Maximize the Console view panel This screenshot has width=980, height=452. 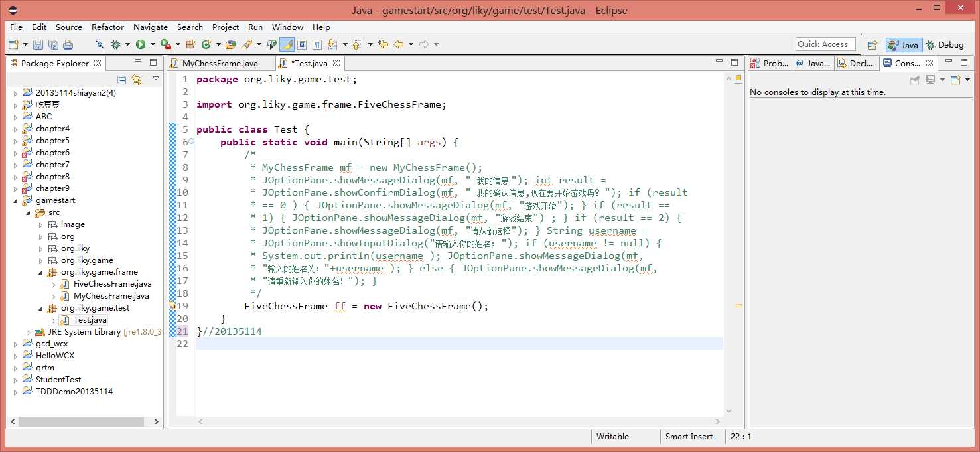(965, 62)
